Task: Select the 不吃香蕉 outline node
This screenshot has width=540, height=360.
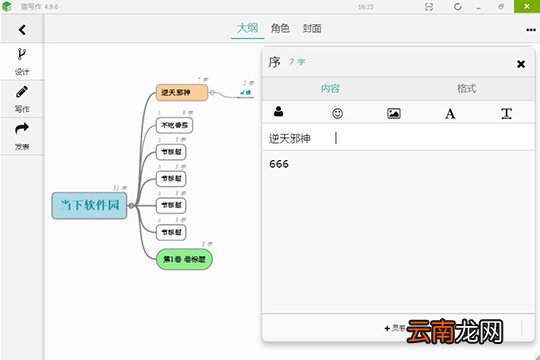Action: 174,125
